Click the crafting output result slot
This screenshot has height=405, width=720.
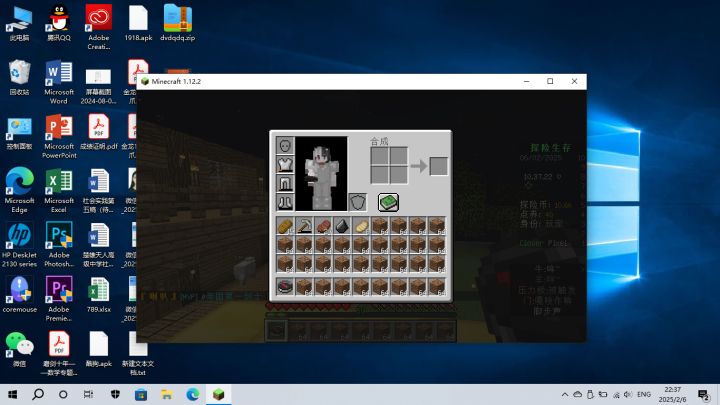point(439,166)
